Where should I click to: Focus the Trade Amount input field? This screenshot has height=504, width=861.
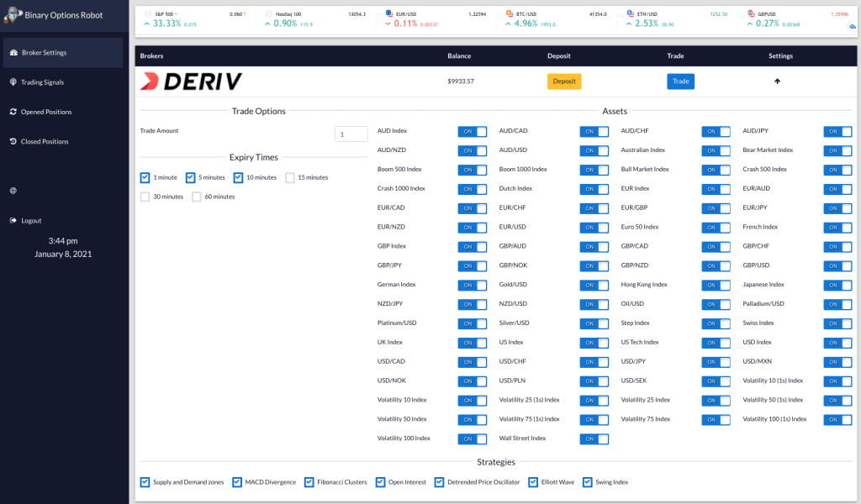(351, 134)
